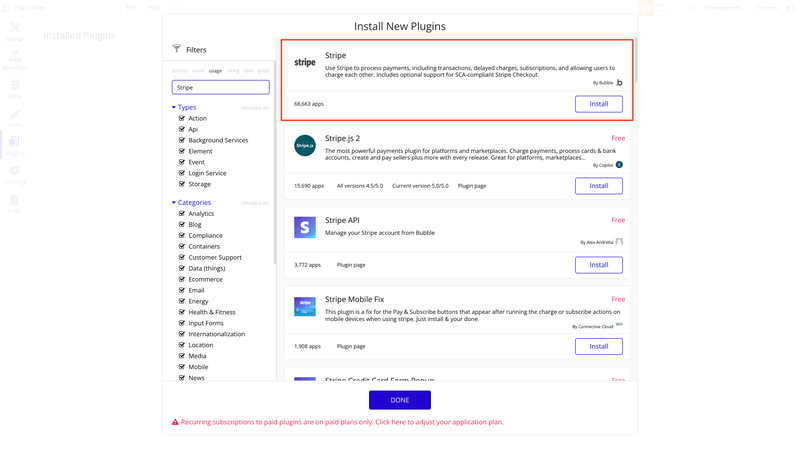Install the Stripe Mobile Fix plugin
Viewport: 800px width, 462px height.
(x=598, y=346)
